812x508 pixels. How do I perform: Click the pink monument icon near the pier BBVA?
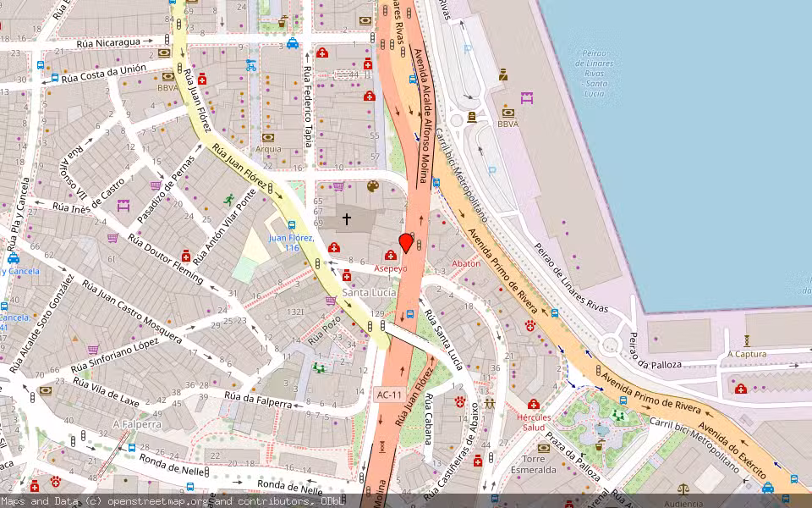coord(526,97)
